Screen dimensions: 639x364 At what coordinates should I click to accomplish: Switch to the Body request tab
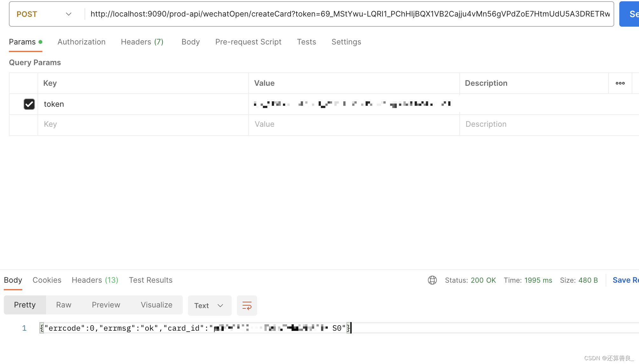point(190,42)
